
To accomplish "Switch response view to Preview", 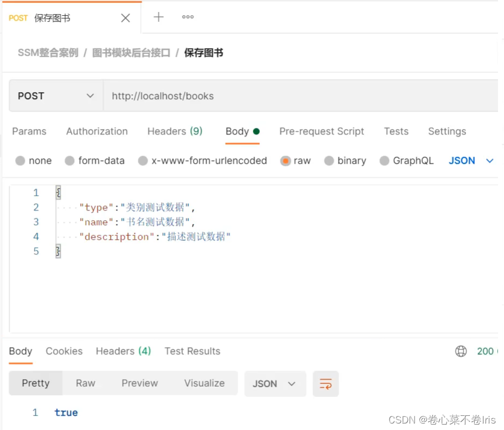I will coord(140,383).
